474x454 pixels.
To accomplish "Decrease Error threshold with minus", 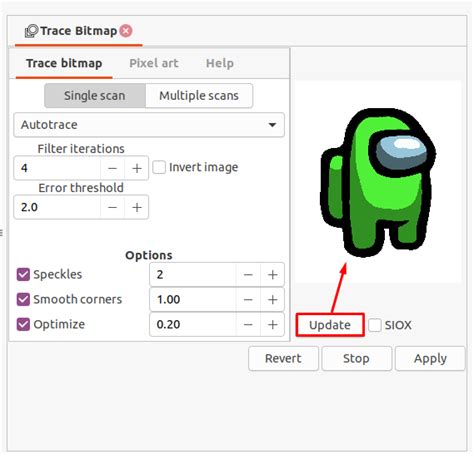I will point(112,207).
